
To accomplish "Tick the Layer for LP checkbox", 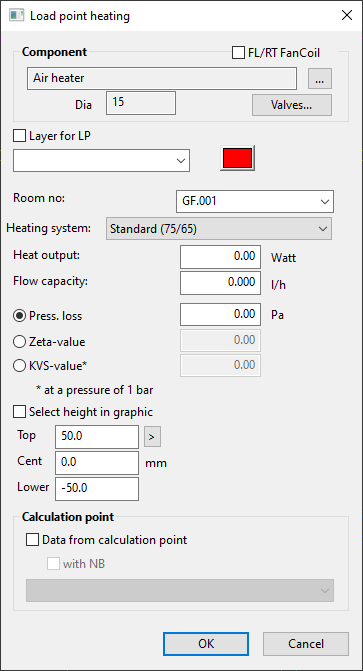I will pyautogui.click(x=19, y=136).
